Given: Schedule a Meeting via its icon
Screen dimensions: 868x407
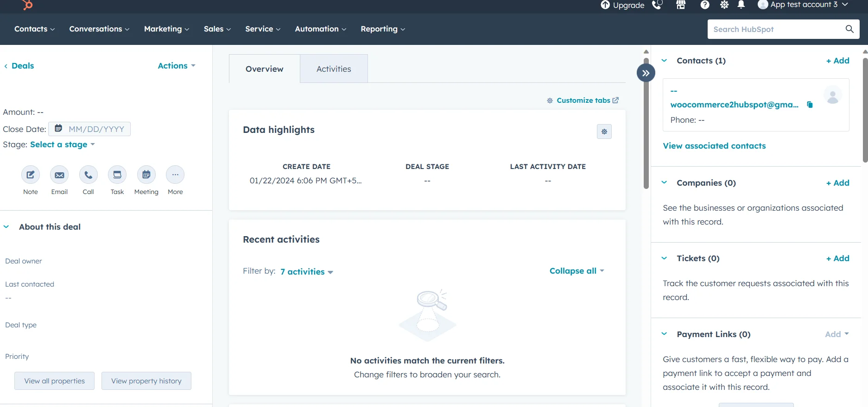Looking at the screenshot, I should pyautogui.click(x=146, y=175).
